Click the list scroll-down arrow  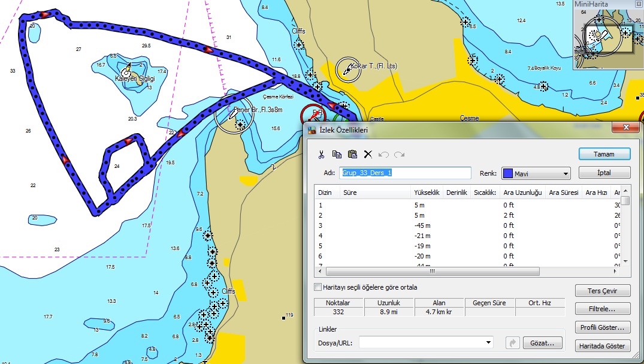point(625,261)
